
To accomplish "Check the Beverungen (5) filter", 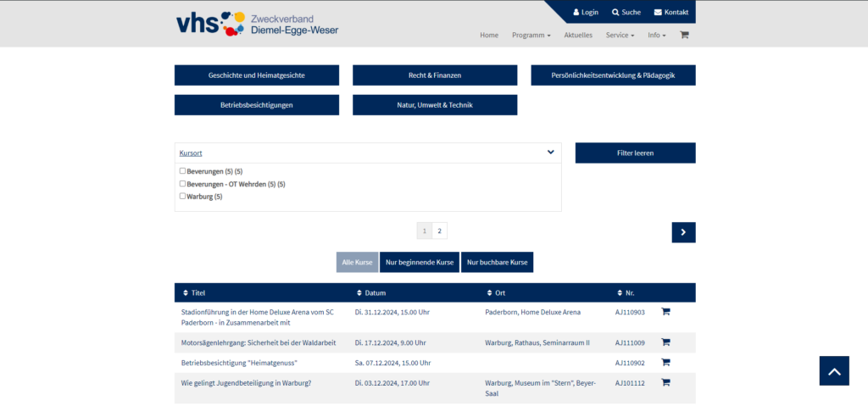I will click(183, 171).
